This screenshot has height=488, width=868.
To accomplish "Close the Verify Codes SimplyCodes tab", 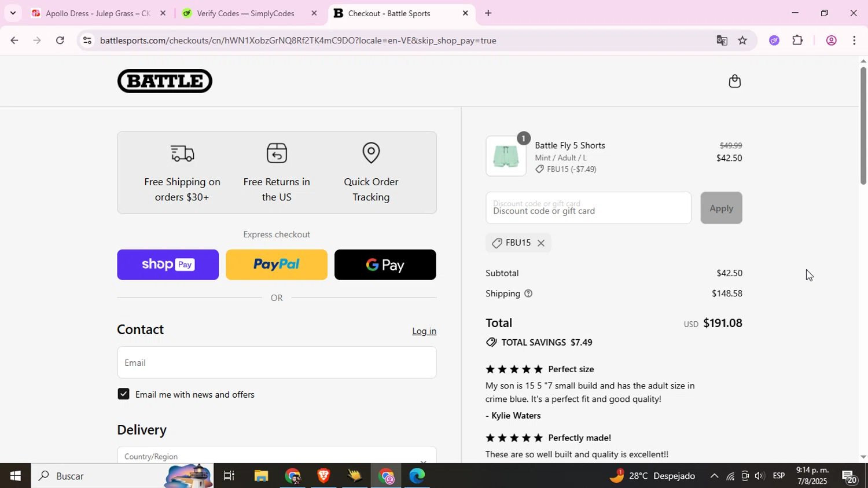I will pyautogui.click(x=314, y=13).
